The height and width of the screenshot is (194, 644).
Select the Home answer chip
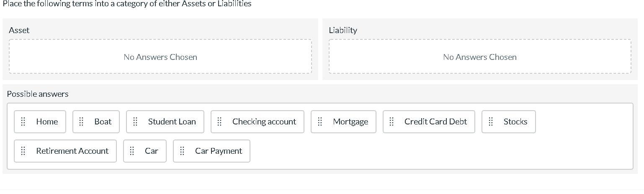(x=46, y=122)
